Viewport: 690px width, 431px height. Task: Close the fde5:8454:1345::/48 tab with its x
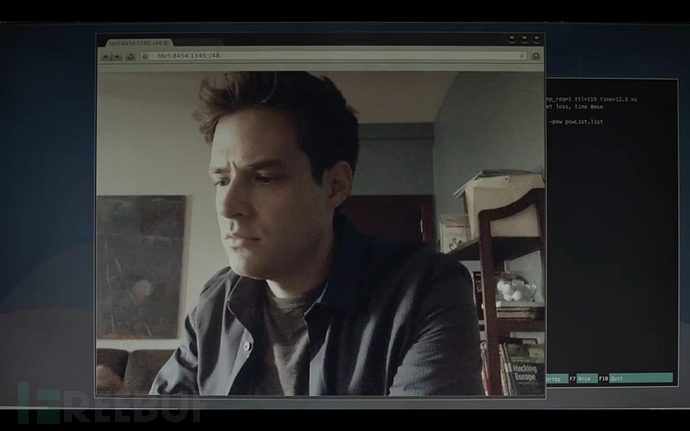click(166, 43)
